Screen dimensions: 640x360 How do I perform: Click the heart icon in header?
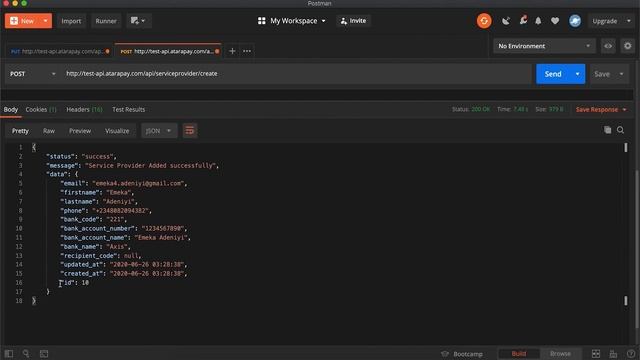coord(555,21)
